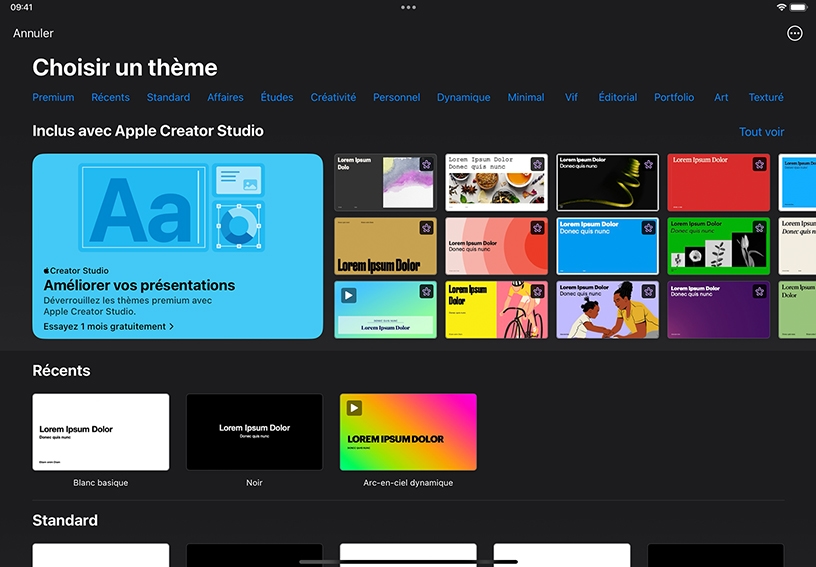Tap the play icon on teal gradient theme

(349, 295)
